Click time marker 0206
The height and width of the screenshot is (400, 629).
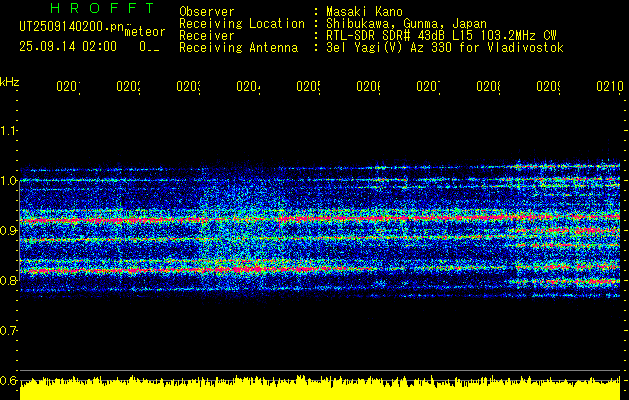(369, 86)
